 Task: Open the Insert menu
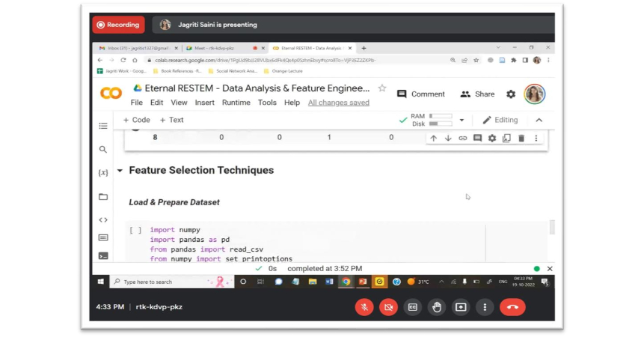coord(204,103)
